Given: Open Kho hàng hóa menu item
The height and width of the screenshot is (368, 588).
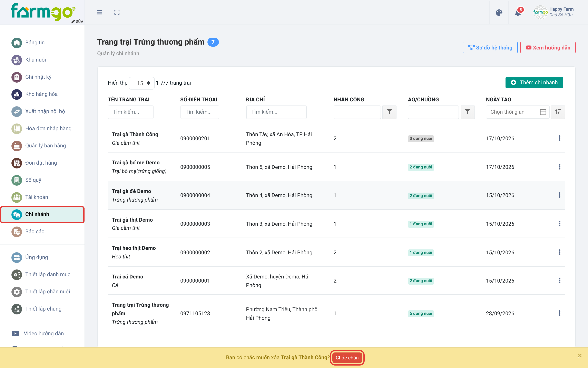Looking at the screenshot, I should point(41,94).
